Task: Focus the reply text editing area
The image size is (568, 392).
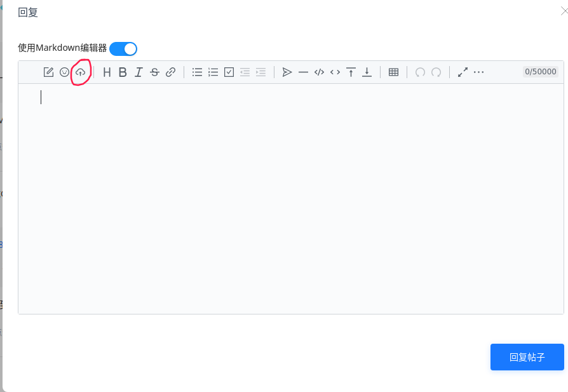Action: pos(291,198)
